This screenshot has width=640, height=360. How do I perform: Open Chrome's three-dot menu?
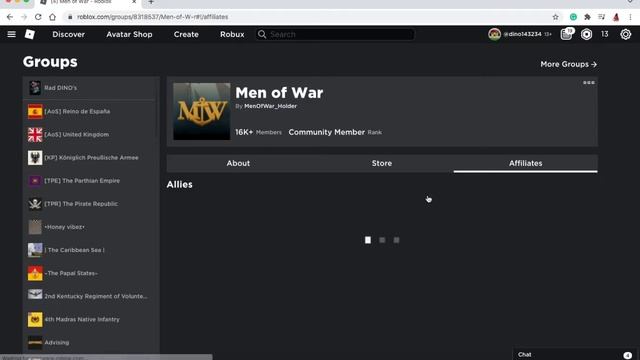(x=631, y=17)
